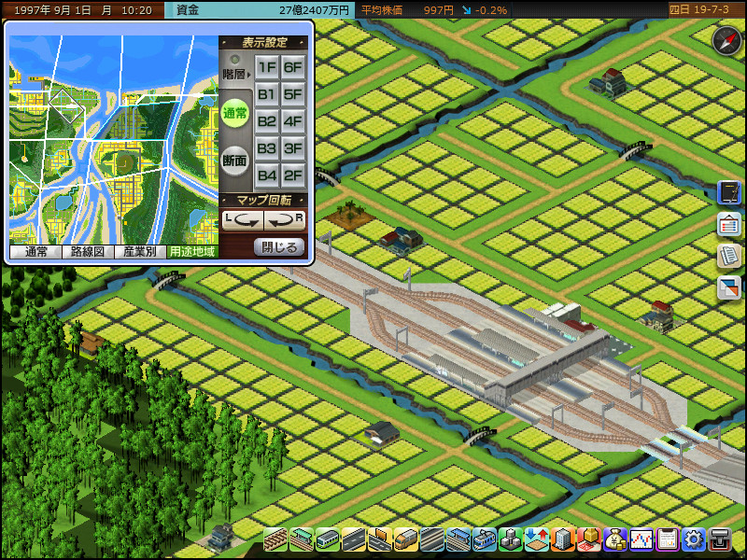Click the diamond viewport marker on minimap

tap(66, 105)
